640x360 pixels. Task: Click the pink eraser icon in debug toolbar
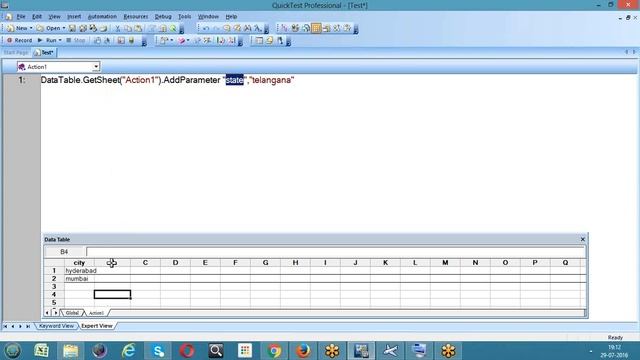181,40
